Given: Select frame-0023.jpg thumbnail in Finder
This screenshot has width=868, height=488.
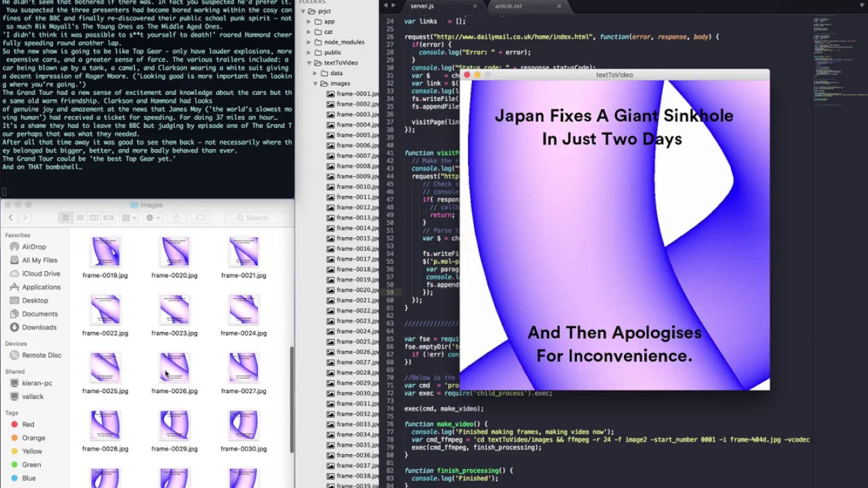Looking at the screenshot, I should coord(174,310).
